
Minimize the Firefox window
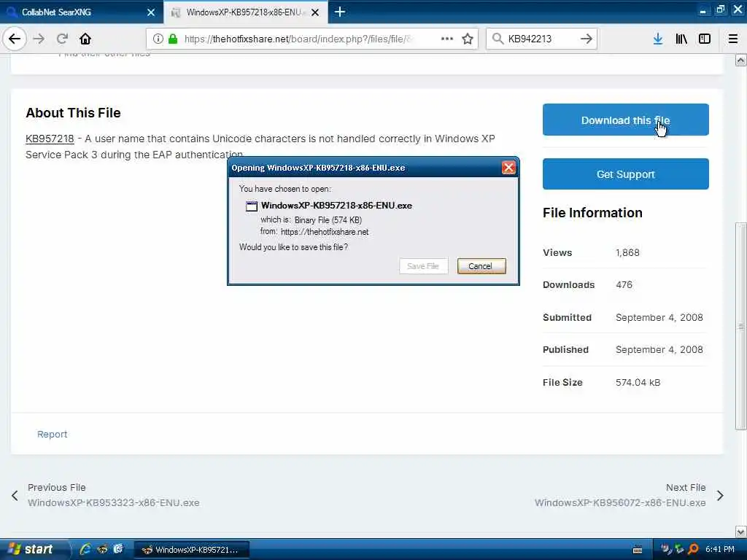click(703, 10)
